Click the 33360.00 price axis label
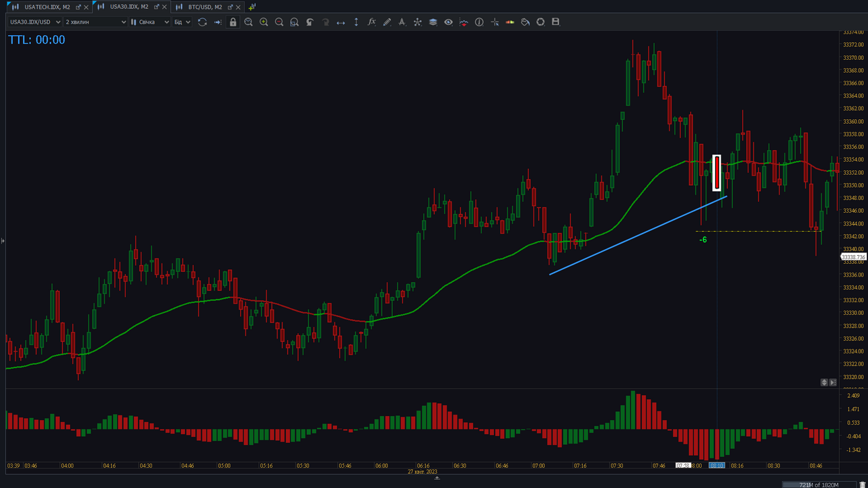Viewport: 868px width, 488px height. point(853,122)
